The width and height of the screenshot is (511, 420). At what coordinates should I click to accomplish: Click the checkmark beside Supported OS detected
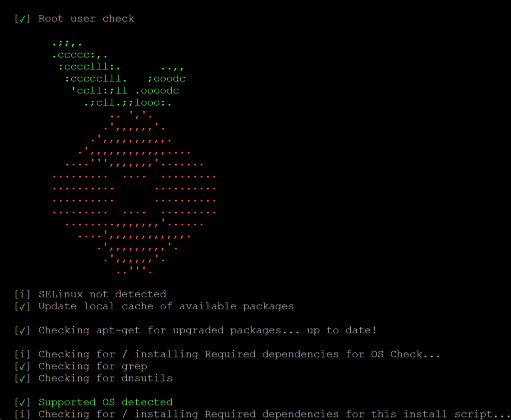pos(22,403)
